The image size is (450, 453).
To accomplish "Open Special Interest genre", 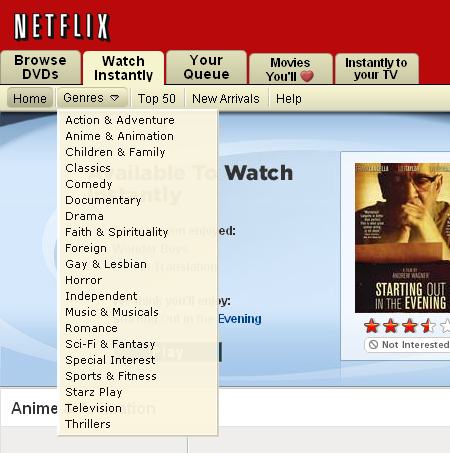I will (110, 360).
